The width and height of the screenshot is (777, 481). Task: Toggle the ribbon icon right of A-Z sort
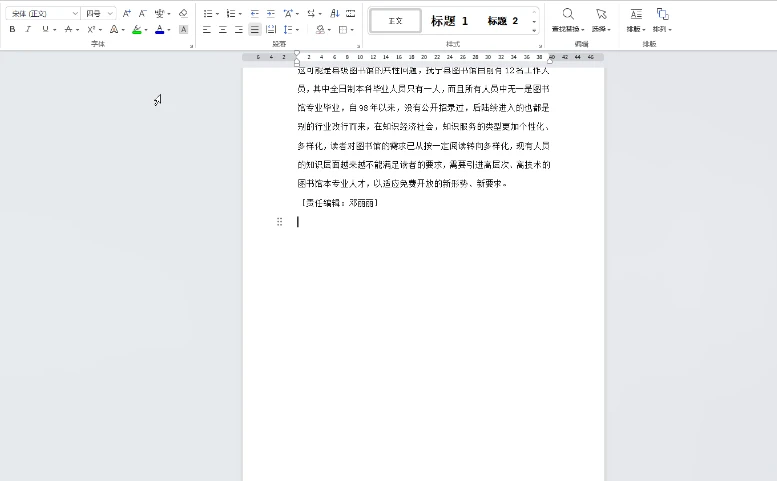click(x=350, y=13)
